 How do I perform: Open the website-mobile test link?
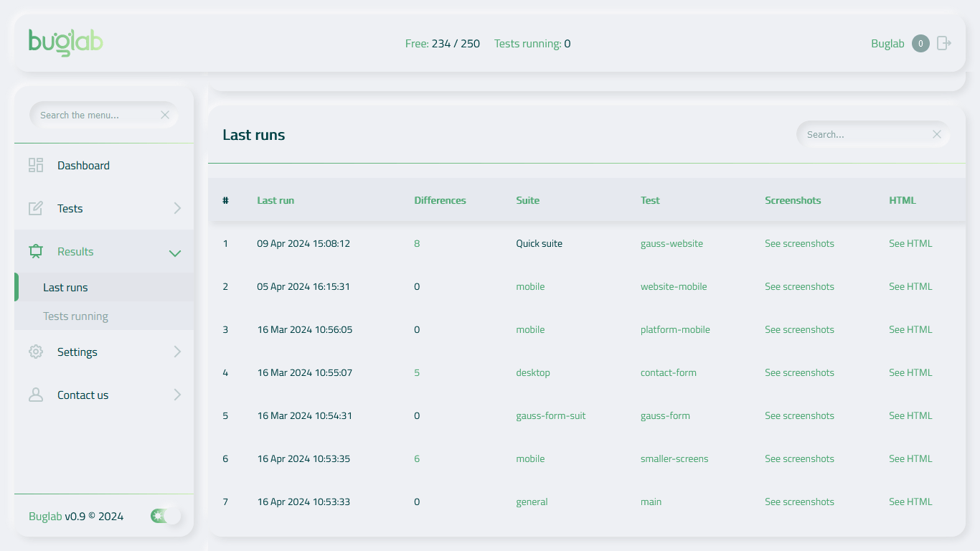pos(674,286)
